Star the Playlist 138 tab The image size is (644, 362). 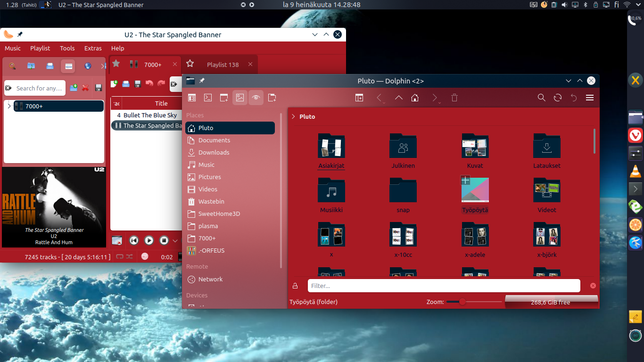coord(190,64)
